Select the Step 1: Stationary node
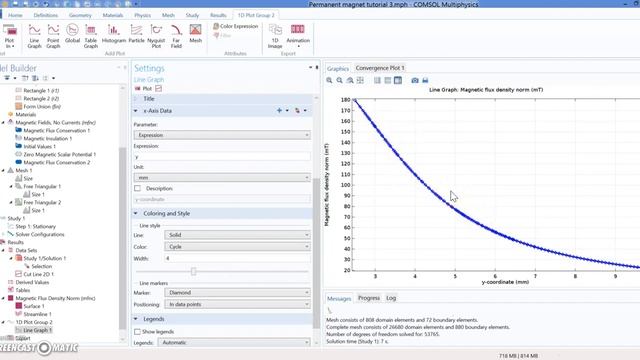The width and height of the screenshot is (640, 360). pyautogui.click(x=35, y=227)
